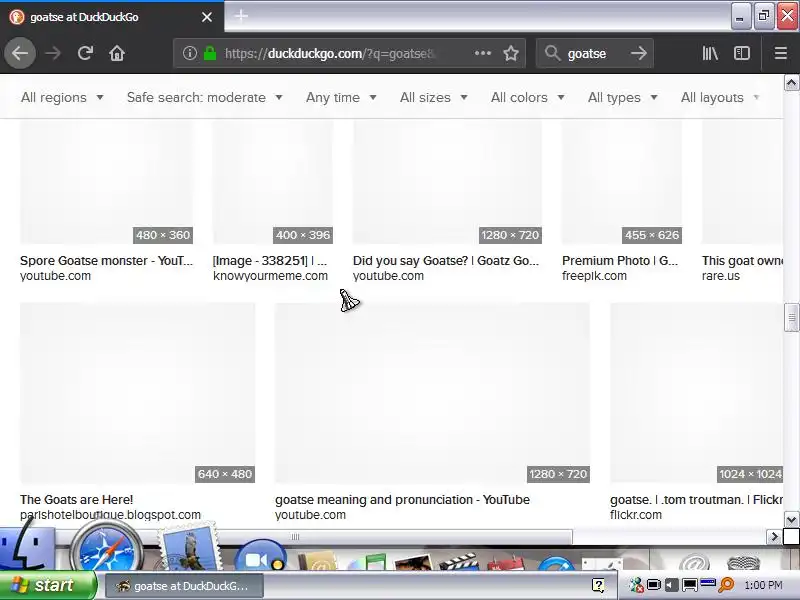Expand the All types filter

[x=622, y=97]
